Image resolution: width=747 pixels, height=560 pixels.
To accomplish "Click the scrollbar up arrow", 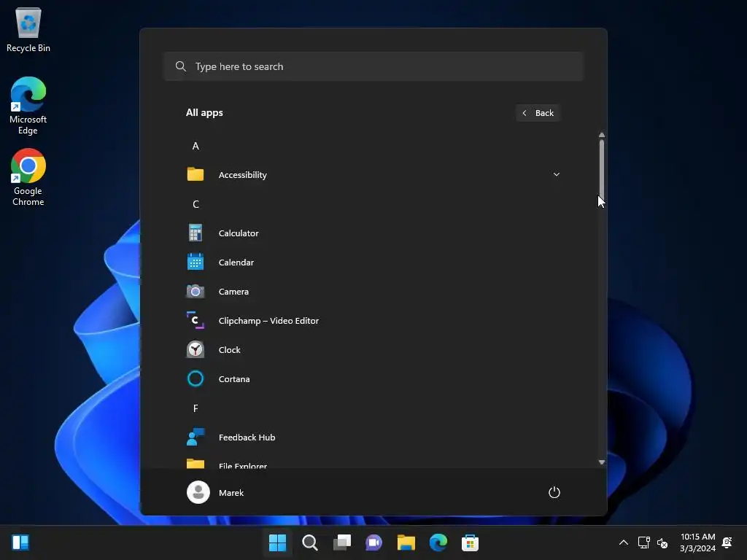I will pyautogui.click(x=602, y=135).
